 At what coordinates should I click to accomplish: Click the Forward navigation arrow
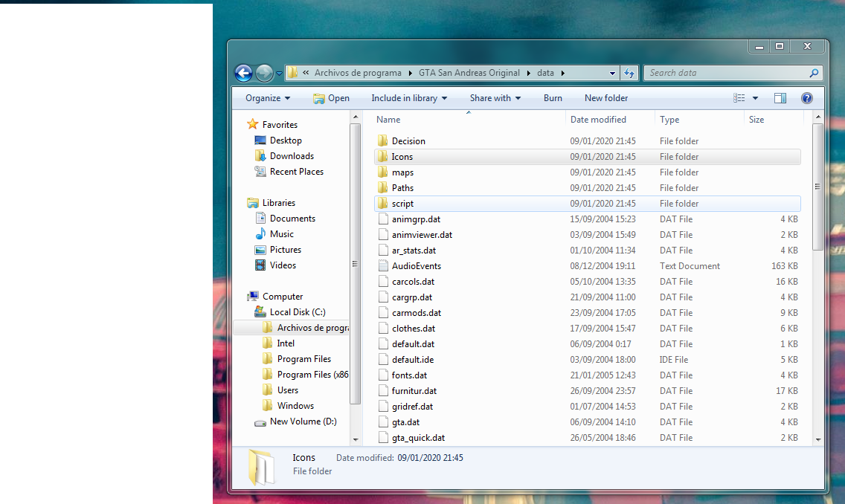[x=264, y=73]
